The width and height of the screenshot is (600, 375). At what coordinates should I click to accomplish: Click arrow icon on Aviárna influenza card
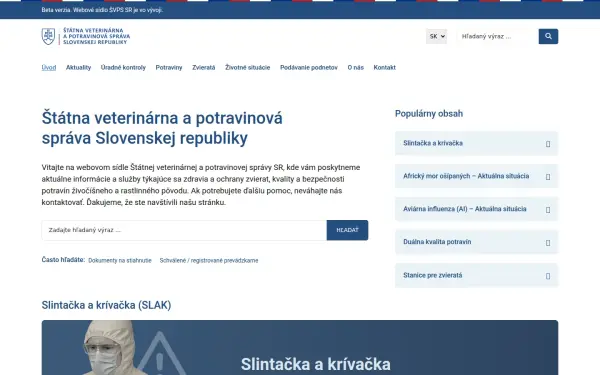click(548, 210)
